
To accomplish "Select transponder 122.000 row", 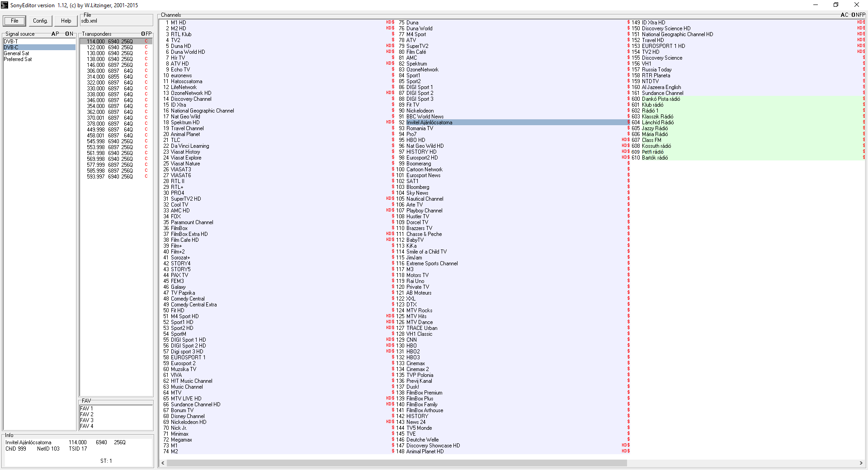I will point(116,47).
